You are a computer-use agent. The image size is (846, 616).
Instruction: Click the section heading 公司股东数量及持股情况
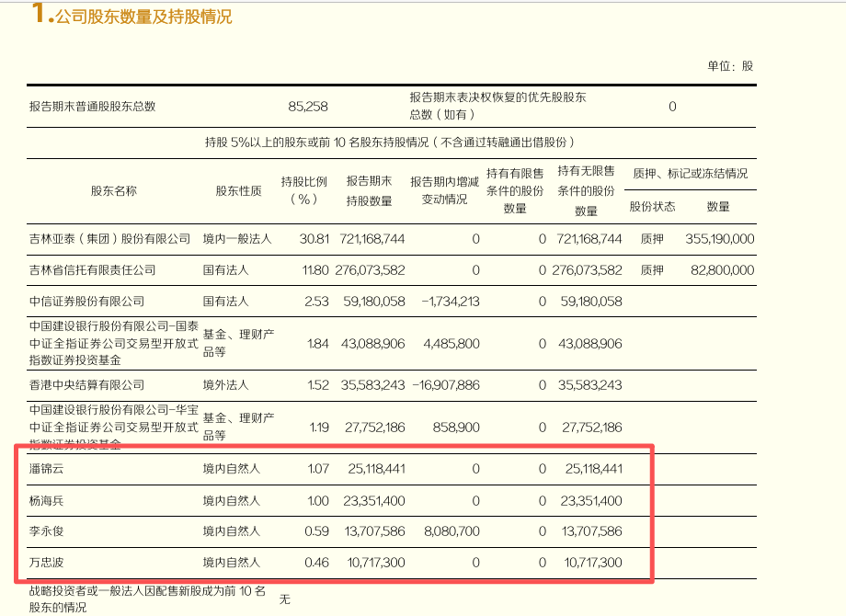pyautogui.click(x=143, y=17)
